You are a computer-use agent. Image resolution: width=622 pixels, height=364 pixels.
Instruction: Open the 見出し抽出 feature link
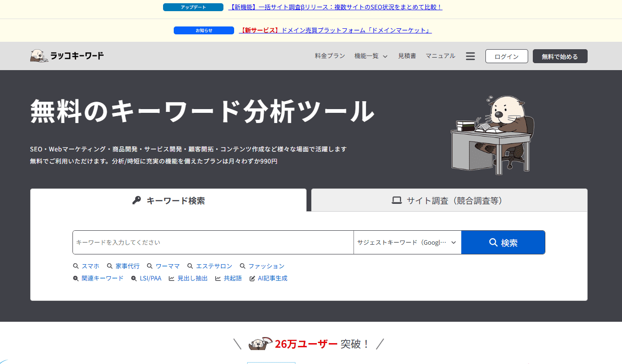[192, 279]
